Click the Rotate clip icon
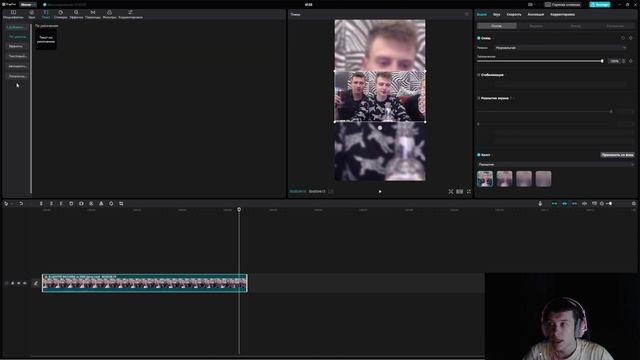 (111, 203)
